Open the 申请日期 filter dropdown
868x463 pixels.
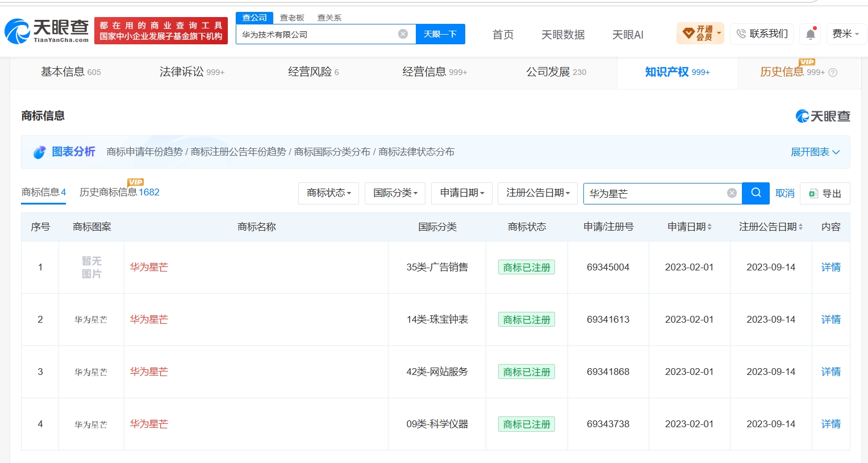point(462,193)
